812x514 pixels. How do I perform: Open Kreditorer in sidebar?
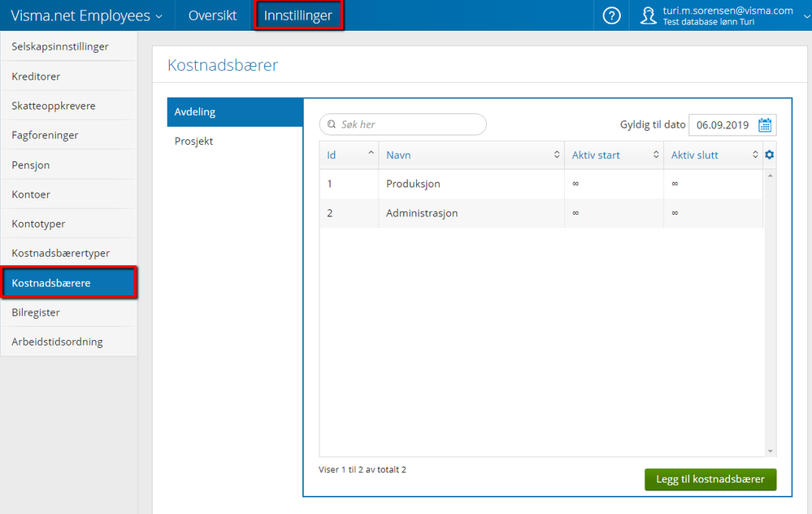click(69, 76)
